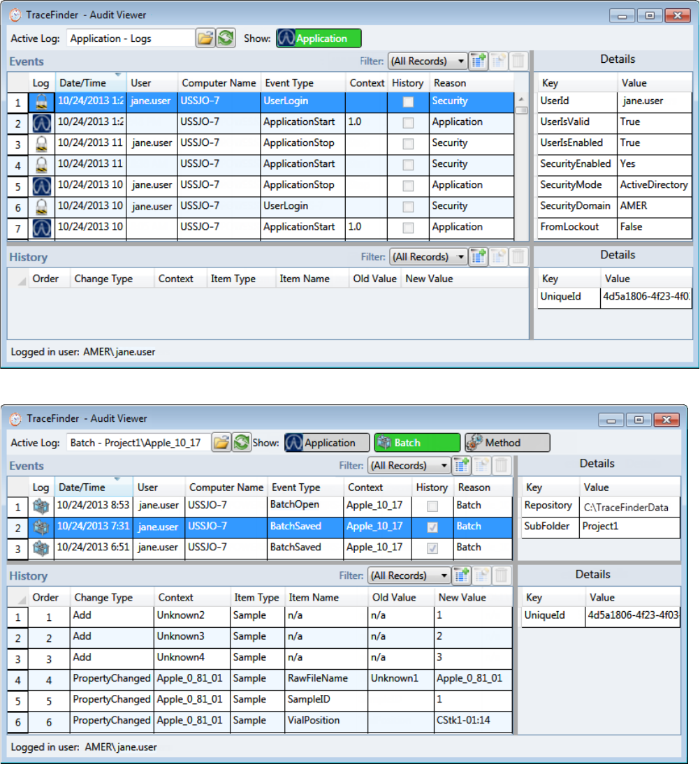Click top window Events scrollbar up arrow
Screen dimensions: 700x764
(x=521, y=99)
